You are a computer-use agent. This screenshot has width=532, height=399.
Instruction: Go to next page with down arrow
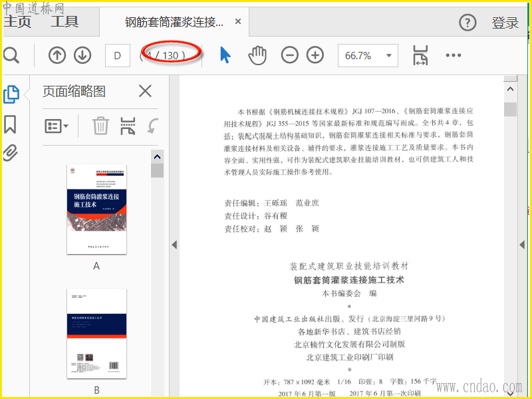82,55
